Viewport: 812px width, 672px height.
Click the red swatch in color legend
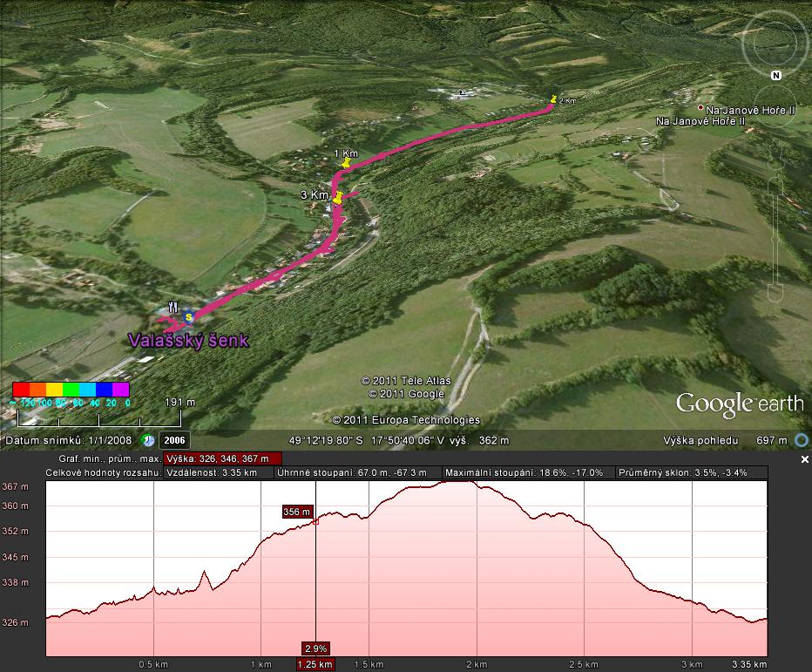[x=19, y=390]
